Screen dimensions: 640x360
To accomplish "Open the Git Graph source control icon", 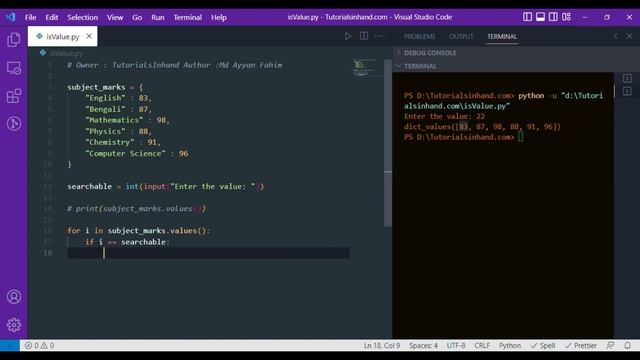I will pyautogui.click(x=14, y=124).
